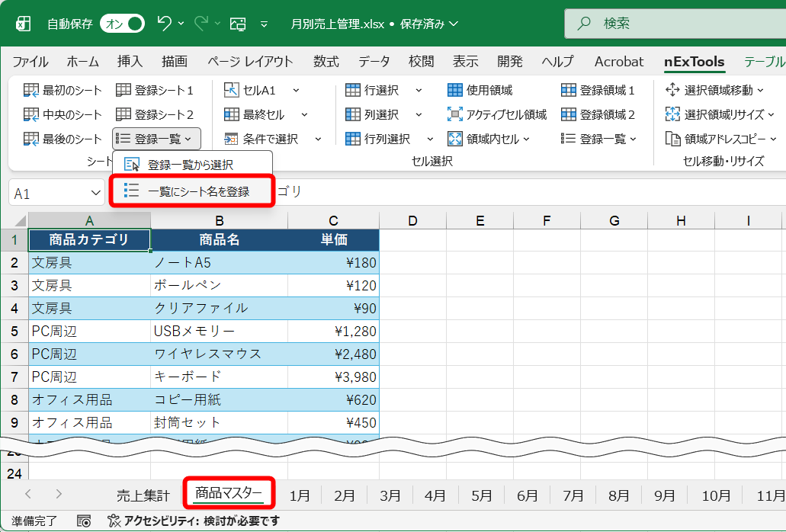The image size is (786, 532).
Task: Click the 行選択 row select button
Action: pos(373,90)
